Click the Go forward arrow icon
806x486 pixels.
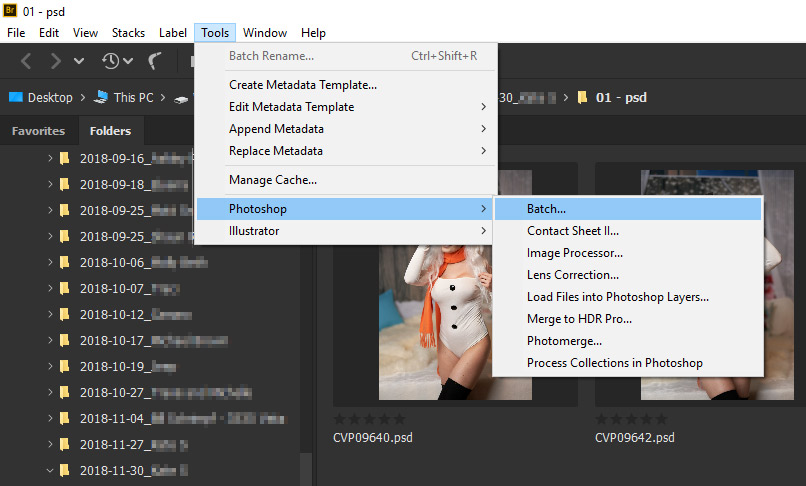(x=55, y=61)
